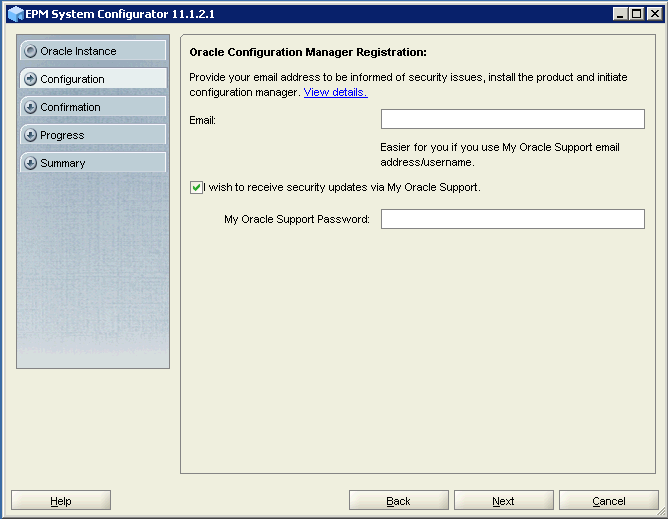Viewport: 668px width, 519px height.
Task: Go back with the Back button
Action: 399,500
